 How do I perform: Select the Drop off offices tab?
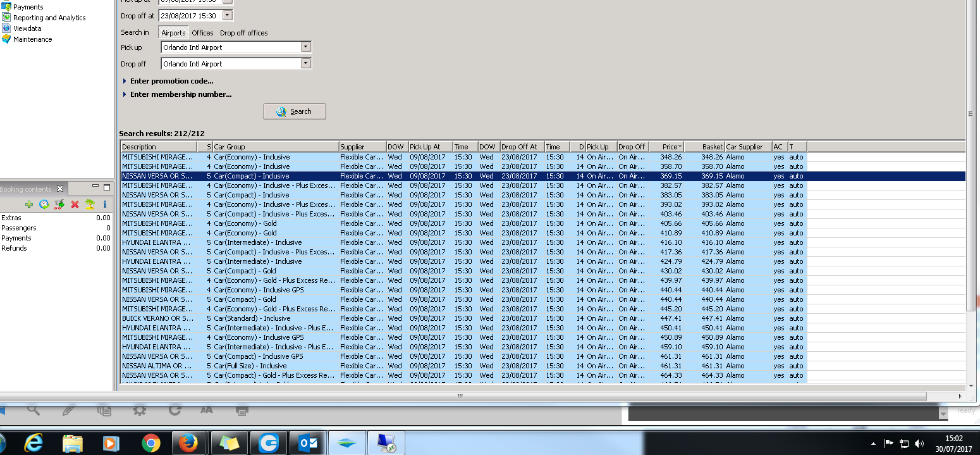244,33
